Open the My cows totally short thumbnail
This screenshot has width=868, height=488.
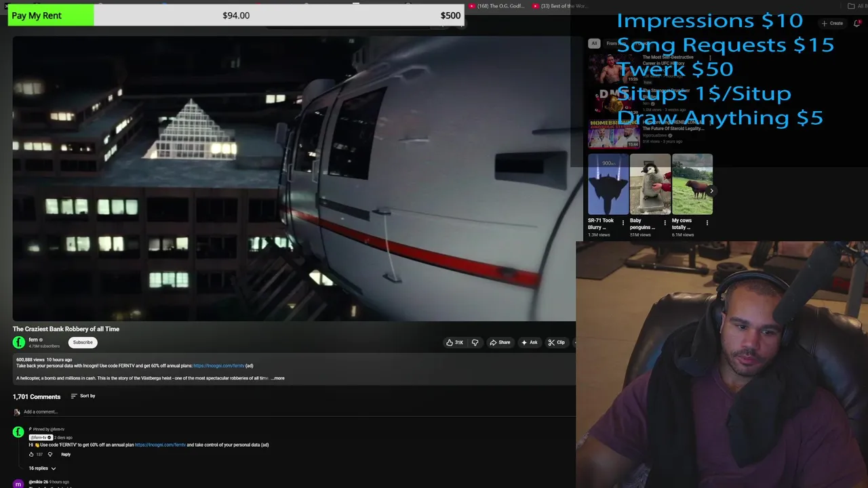pyautogui.click(x=692, y=184)
